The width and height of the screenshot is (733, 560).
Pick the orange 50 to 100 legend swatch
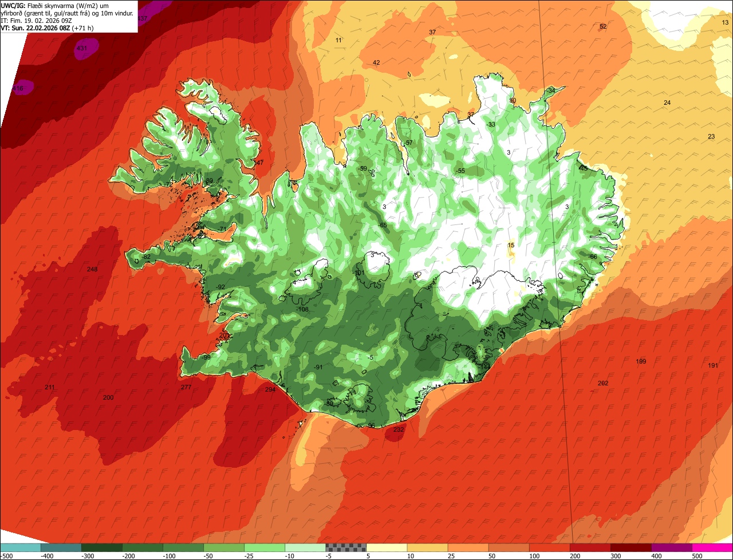(x=509, y=547)
